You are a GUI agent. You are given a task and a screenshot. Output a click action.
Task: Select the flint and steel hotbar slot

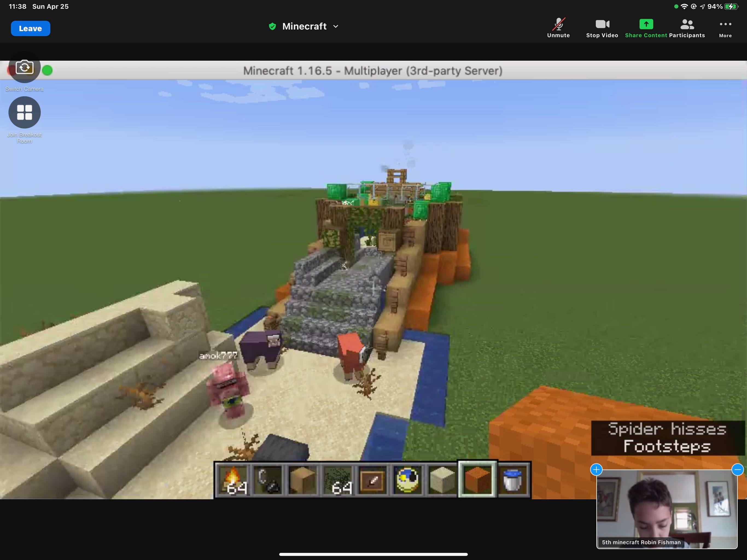coord(268,480)
